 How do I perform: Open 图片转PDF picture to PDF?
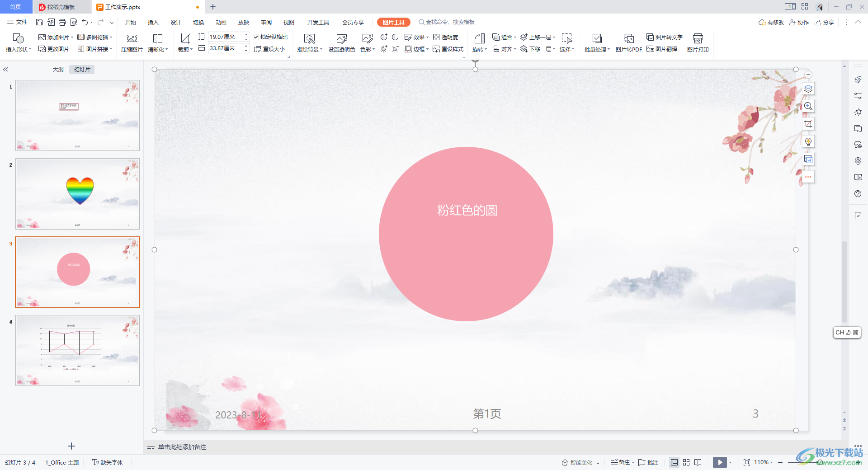[x=628, y=43]
